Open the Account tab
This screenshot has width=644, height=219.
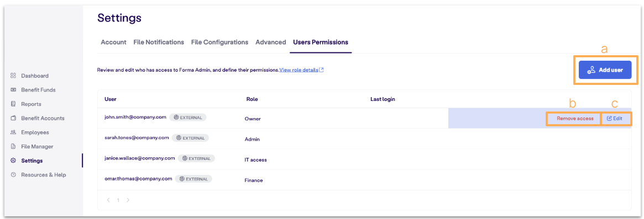click(113, 42)
